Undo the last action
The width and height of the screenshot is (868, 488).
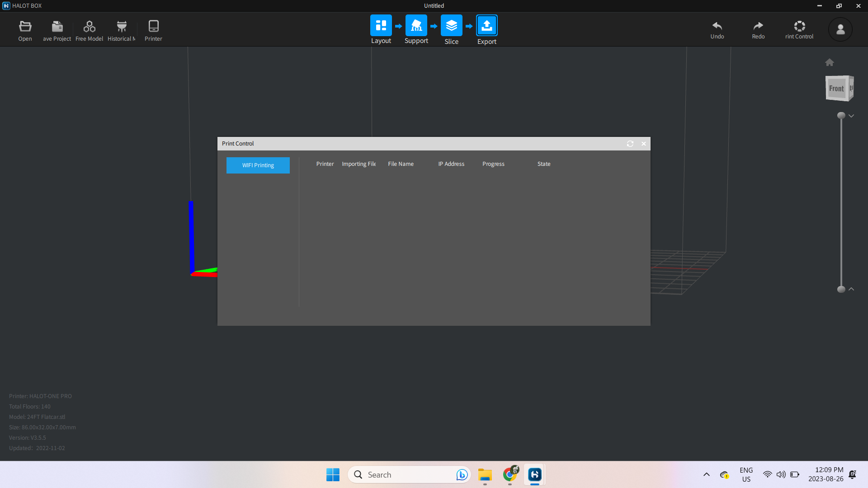point(717,29)
